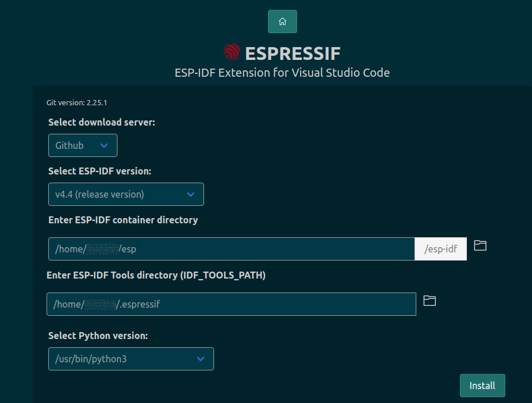The image size is (532, 403).
Task: Click the home icon button
Action: coord(283,22)
